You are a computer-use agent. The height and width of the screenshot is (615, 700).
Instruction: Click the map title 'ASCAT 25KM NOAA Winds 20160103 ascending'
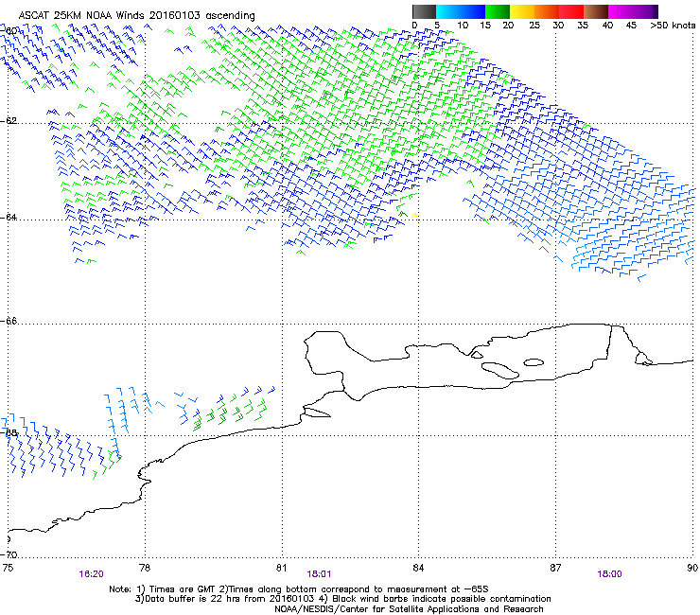pyautogui.click(x=136, y=16)
